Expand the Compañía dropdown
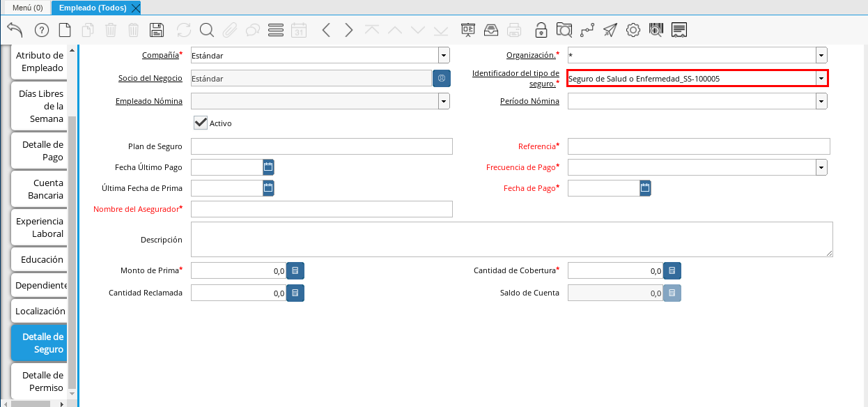 pos(444,55)
